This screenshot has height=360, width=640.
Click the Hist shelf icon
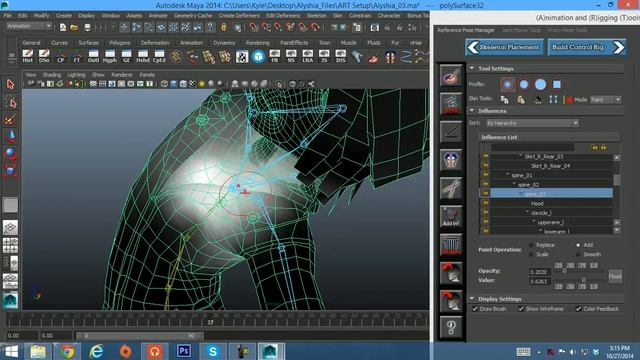(x=28, y=56)
